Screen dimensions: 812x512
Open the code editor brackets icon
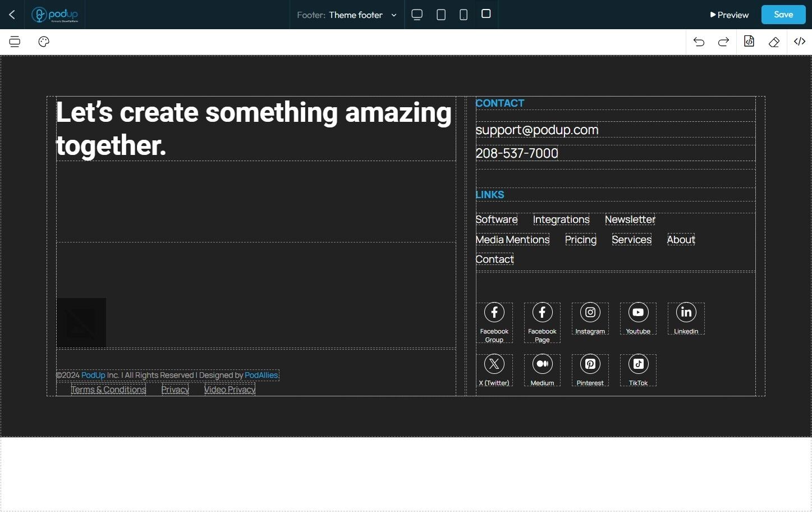tap(799, 42)
